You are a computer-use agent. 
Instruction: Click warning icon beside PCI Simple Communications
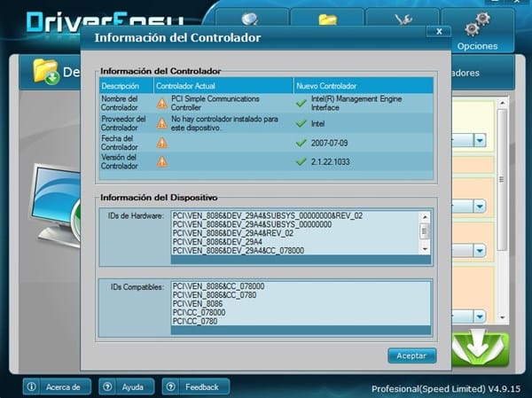161,104
